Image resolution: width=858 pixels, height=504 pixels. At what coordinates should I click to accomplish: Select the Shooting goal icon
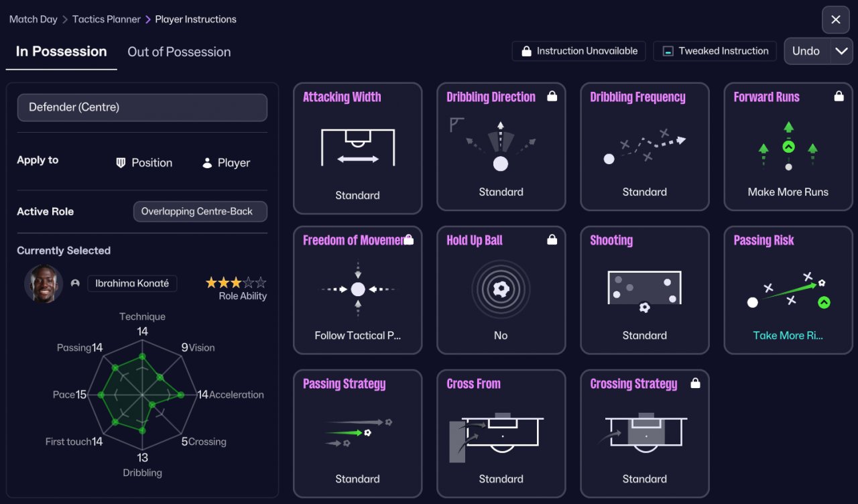pos(644,290)
